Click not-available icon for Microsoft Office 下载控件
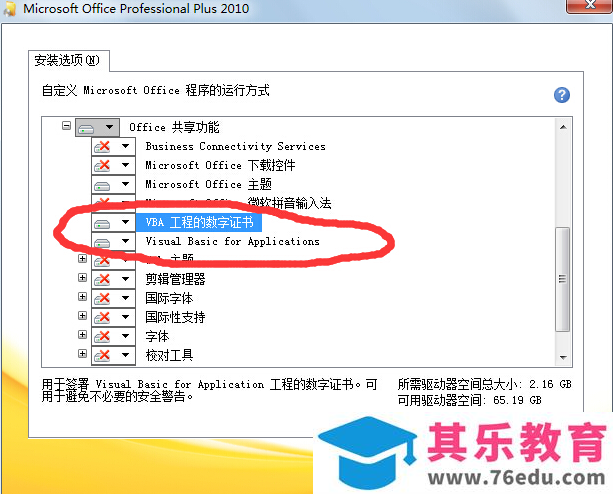613x494 pixels. coord(102,166)
